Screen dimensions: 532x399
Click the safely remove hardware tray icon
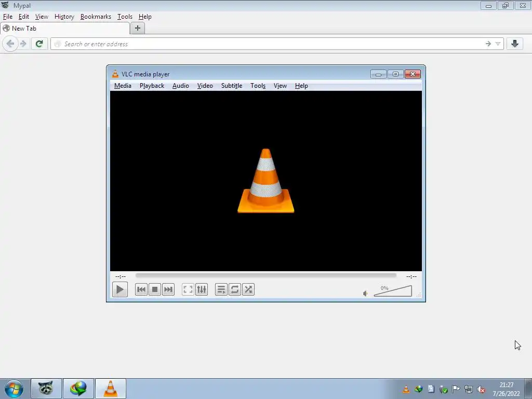click(444, 389)
